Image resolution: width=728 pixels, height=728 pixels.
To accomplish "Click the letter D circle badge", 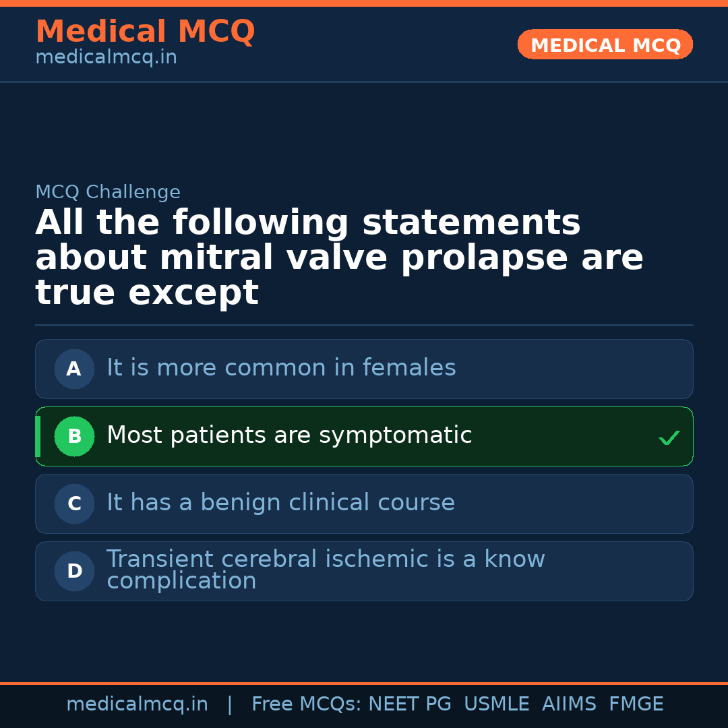I will [74, 572].
